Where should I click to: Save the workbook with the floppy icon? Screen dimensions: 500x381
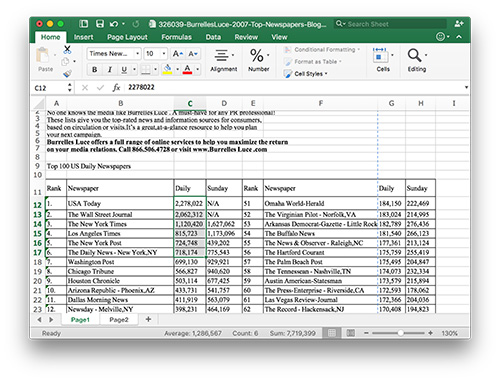pos(100,24)
